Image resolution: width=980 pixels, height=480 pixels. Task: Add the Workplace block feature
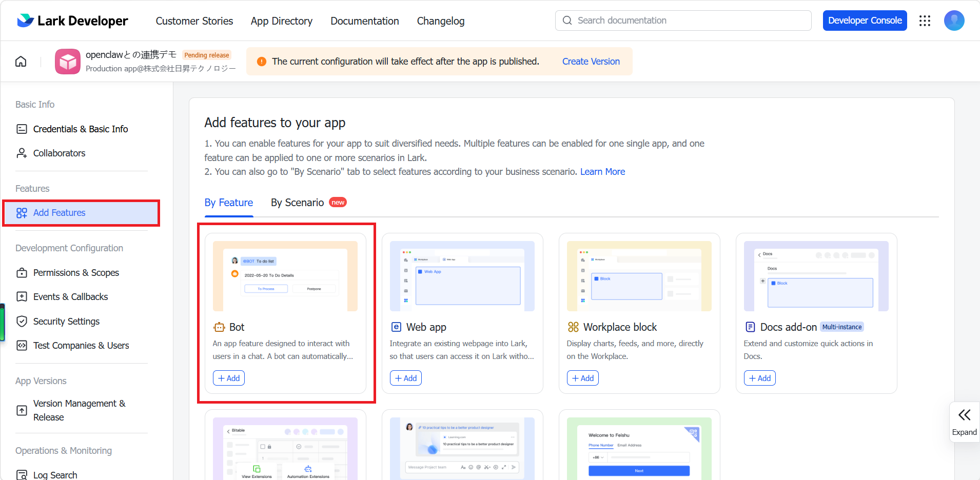pyautogui.click(x=583, y=378)
